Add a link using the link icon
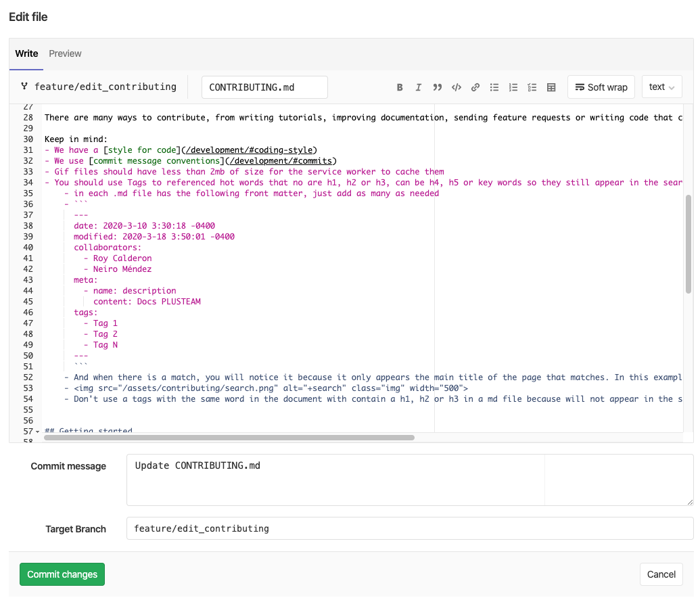Image resolution: width=700 pixels, height=600 pixels. click(475, 87)
